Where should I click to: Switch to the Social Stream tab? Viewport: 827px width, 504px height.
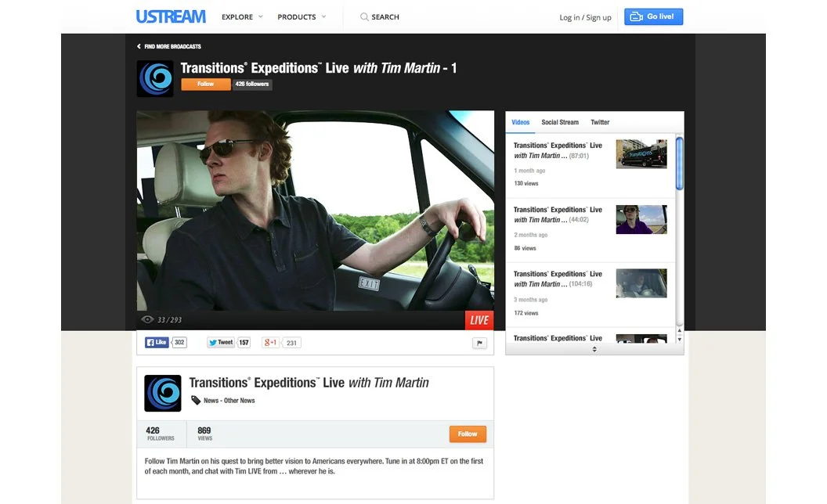point(560,122)
